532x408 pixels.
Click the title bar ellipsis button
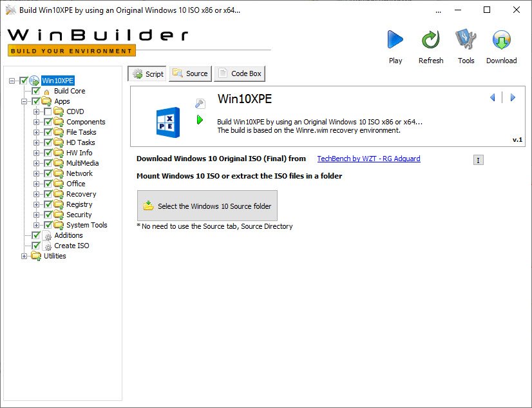(439, 10)
